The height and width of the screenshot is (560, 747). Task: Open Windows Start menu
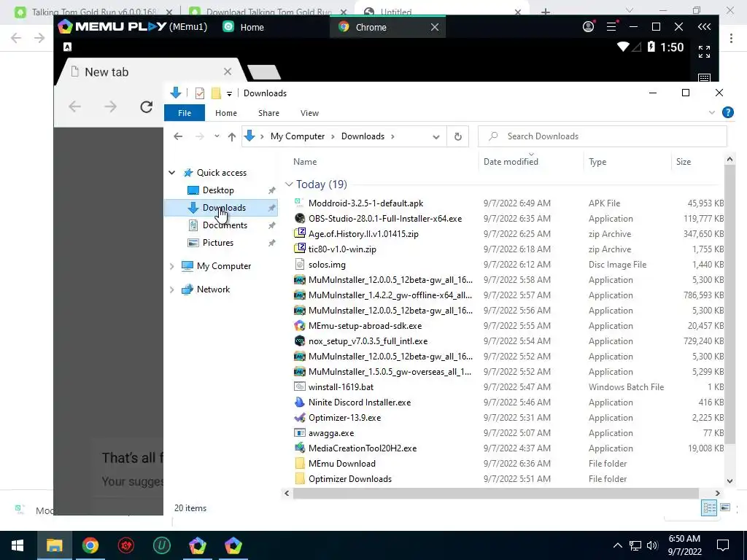pos(18,545)
